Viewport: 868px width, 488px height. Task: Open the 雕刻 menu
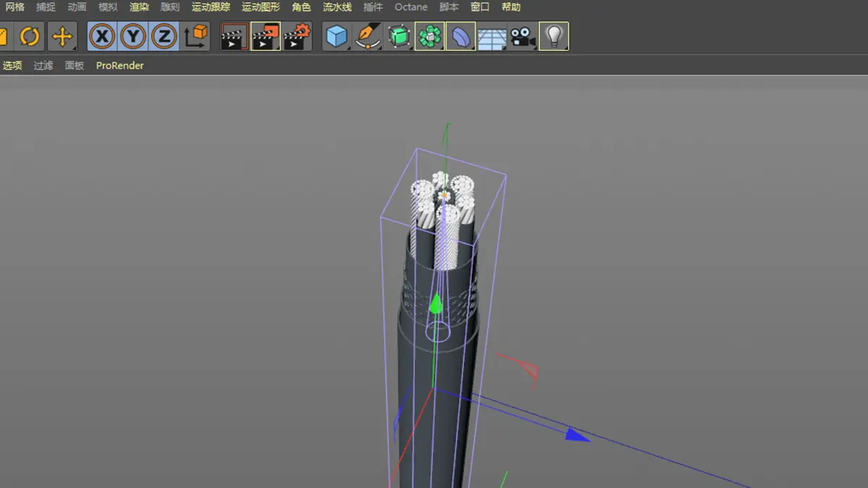pos(170,7)
